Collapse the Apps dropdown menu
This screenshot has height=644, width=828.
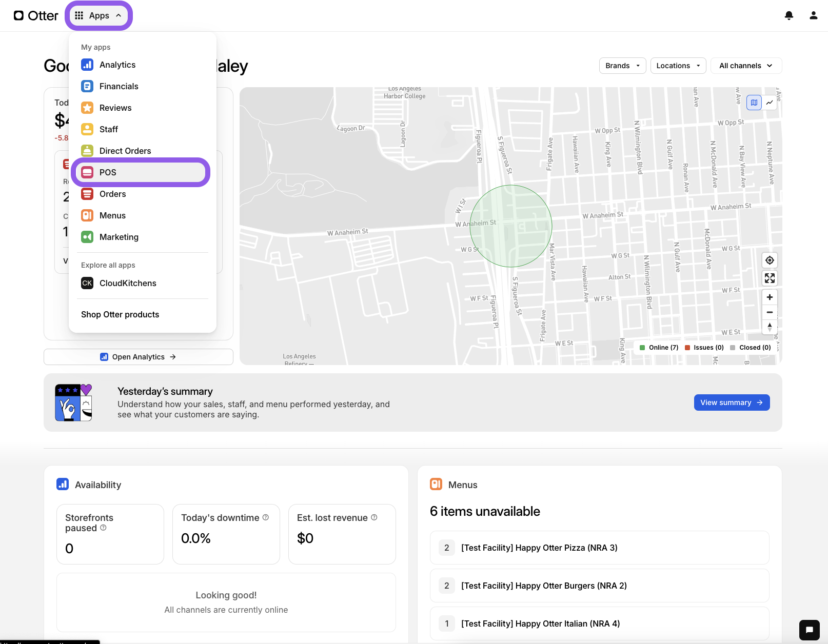tap(98, 16)
